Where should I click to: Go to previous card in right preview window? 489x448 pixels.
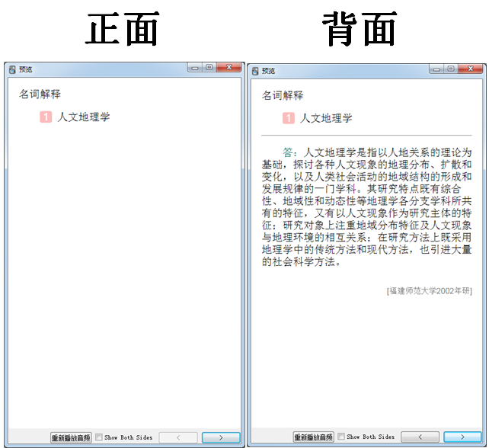click(420, 437)
